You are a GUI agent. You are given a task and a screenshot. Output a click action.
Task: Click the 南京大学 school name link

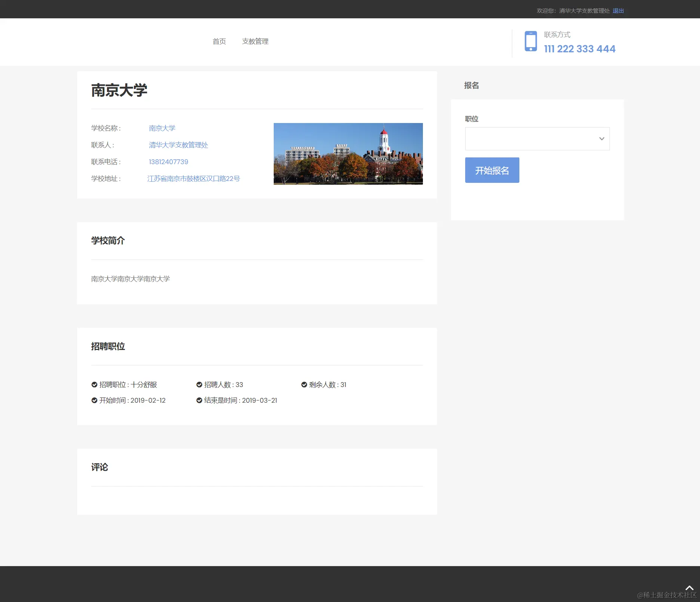click(x=162, y=128)
